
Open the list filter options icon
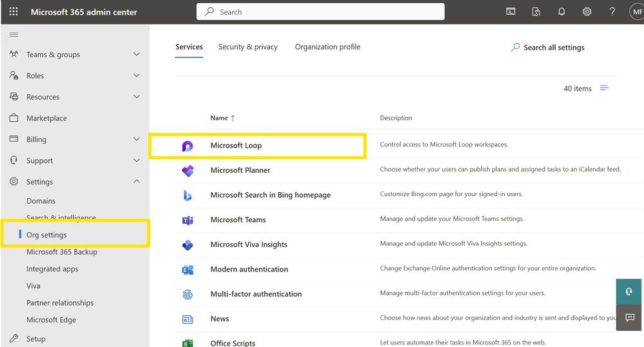click(x=604, y=88)
